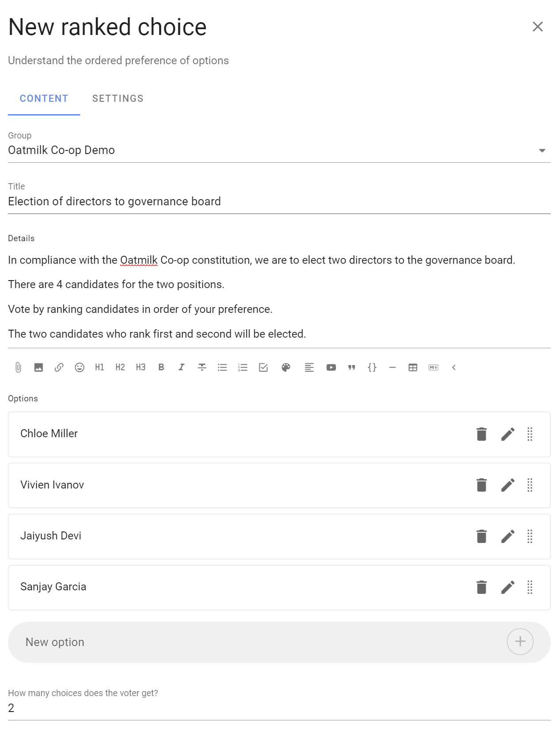
Task: Click the Title input field
Action: click(x=279, y=202)
